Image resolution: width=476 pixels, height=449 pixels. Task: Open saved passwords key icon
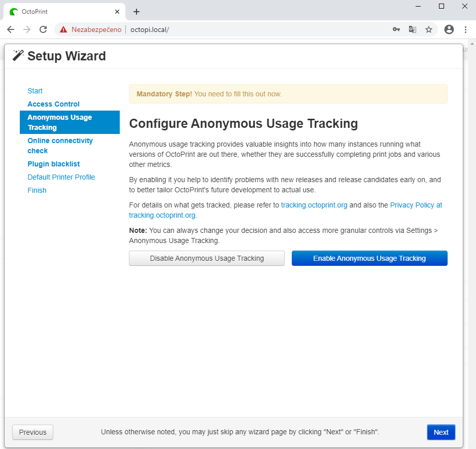[x=396, y=29]
